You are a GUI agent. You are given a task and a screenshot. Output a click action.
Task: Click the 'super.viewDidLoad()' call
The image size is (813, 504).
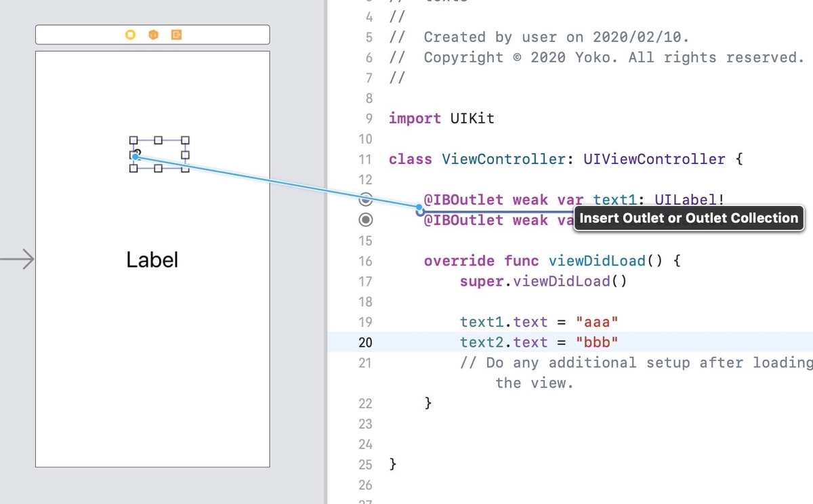[543, 281]
